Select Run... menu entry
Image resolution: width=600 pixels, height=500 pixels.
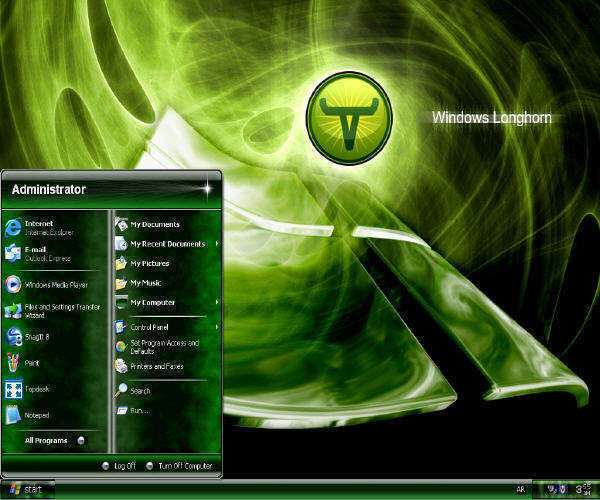click(x=166, y=411)
